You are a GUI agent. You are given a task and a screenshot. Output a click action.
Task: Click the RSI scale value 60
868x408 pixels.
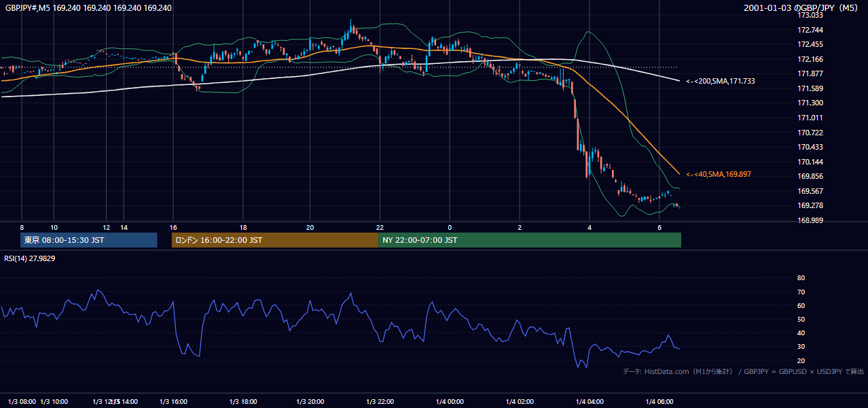[x=801, y=305]
